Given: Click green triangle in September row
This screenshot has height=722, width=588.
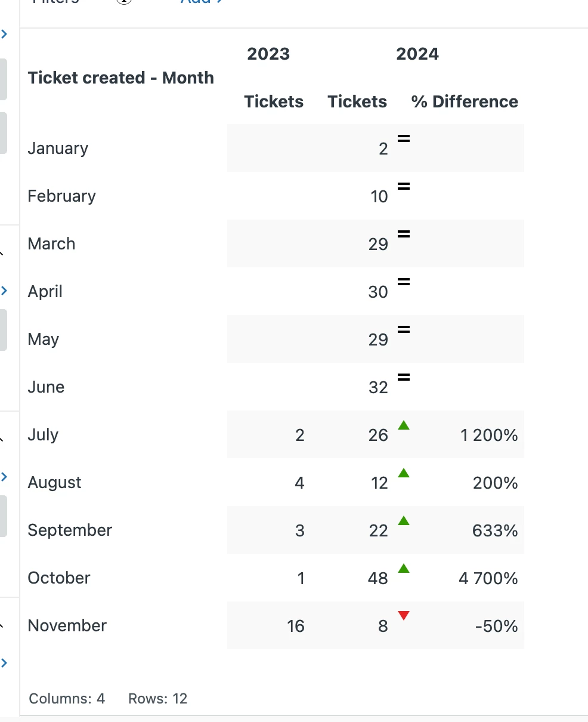Looking at the screenshot, I should 404,521.
